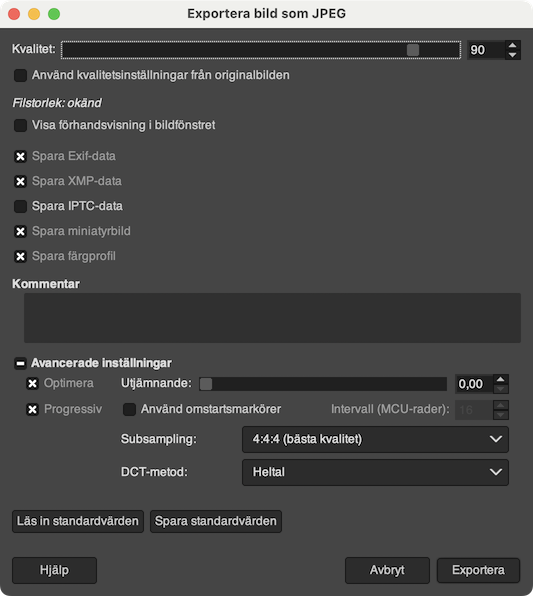Image resolution: width=533 pixels, height=596 pixels.
Task: Enable Använd kvalitetsinställningar från originalbilden
Action: click(20, 75)
